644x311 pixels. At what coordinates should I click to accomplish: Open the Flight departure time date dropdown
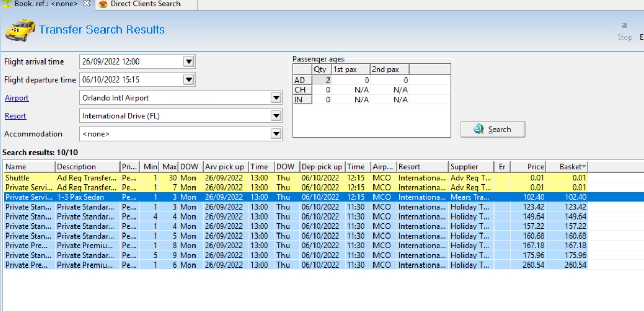pos(189,80)
